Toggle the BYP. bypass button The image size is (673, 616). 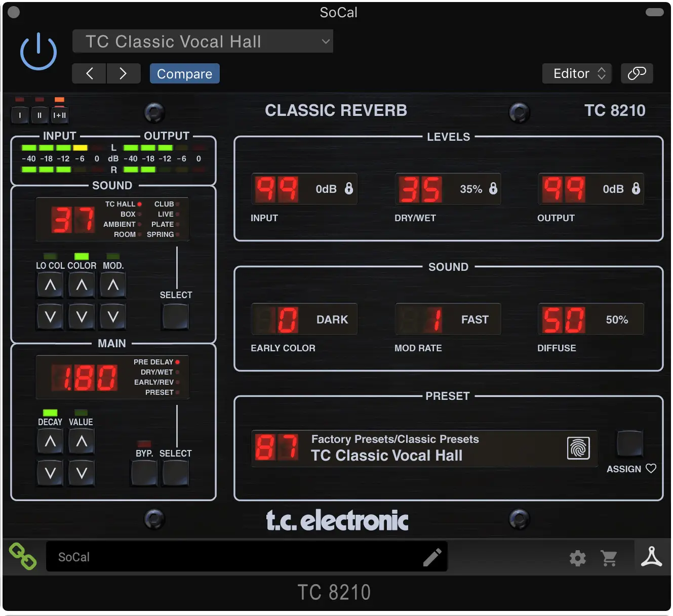click(144, 473)
